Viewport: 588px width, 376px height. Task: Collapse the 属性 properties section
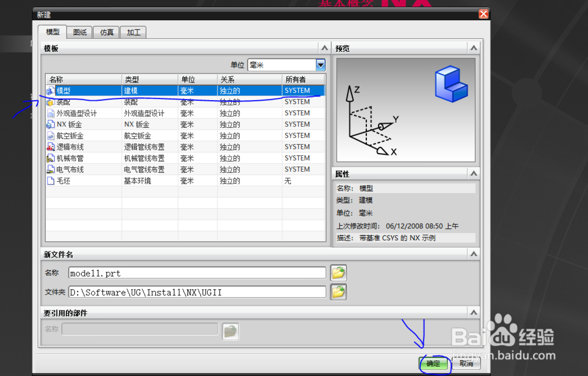pyautogui.click(x=473, y=174)
